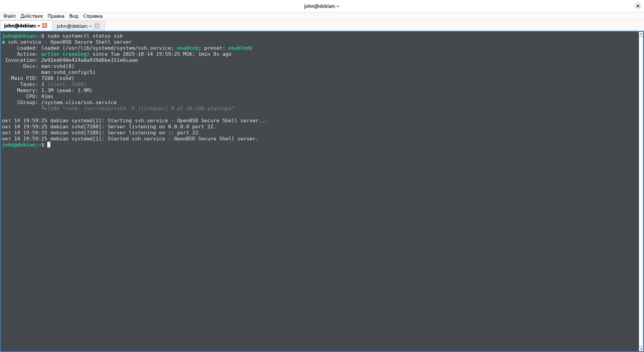Open the Действия menu
This screenshot has height=352, width=644.
click(x=32, y=16)
